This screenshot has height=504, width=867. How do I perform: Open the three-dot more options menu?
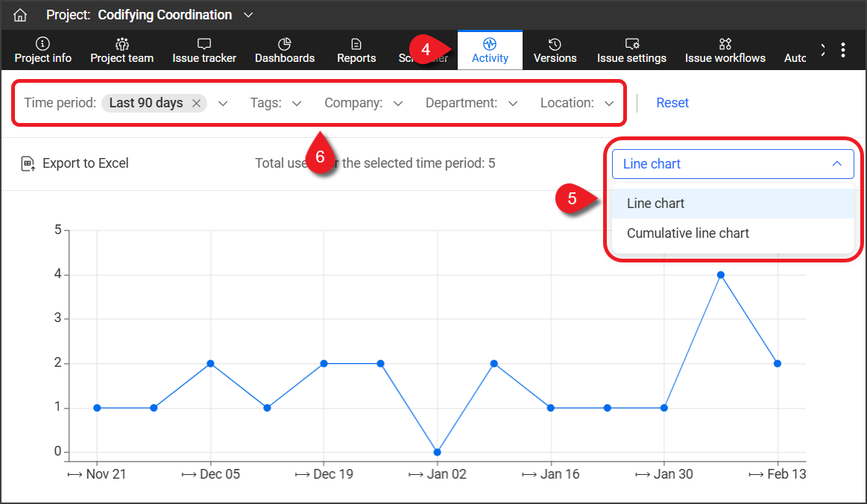843,50
